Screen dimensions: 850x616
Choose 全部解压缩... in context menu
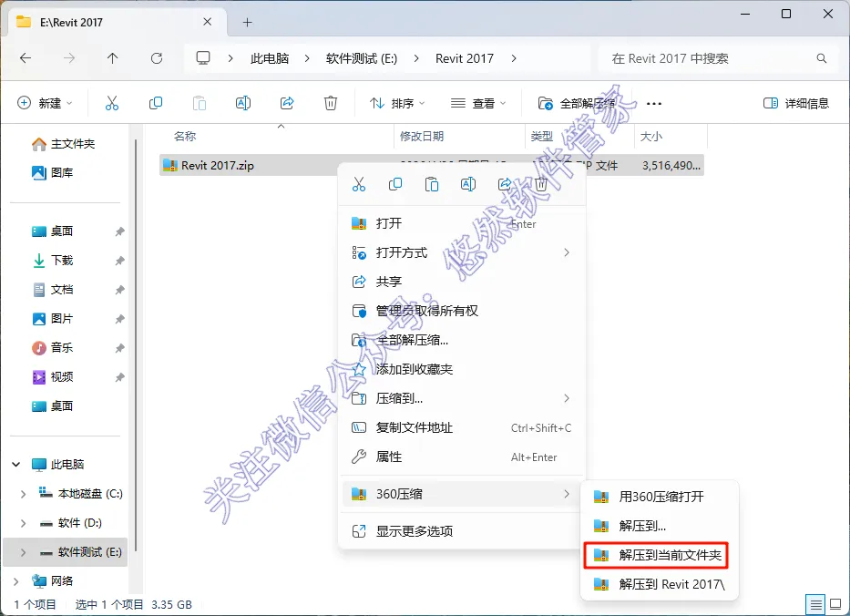click(x=462, y=340)
